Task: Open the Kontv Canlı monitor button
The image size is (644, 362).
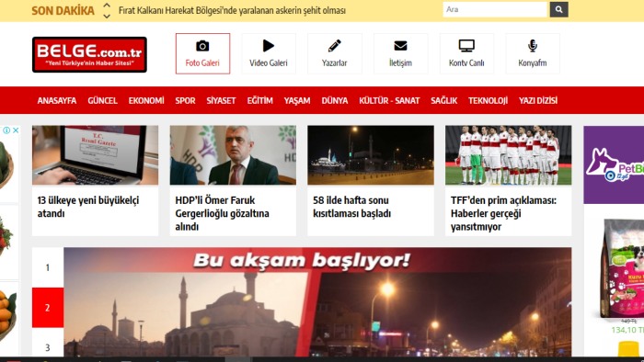Action: (x=466, y=53)
